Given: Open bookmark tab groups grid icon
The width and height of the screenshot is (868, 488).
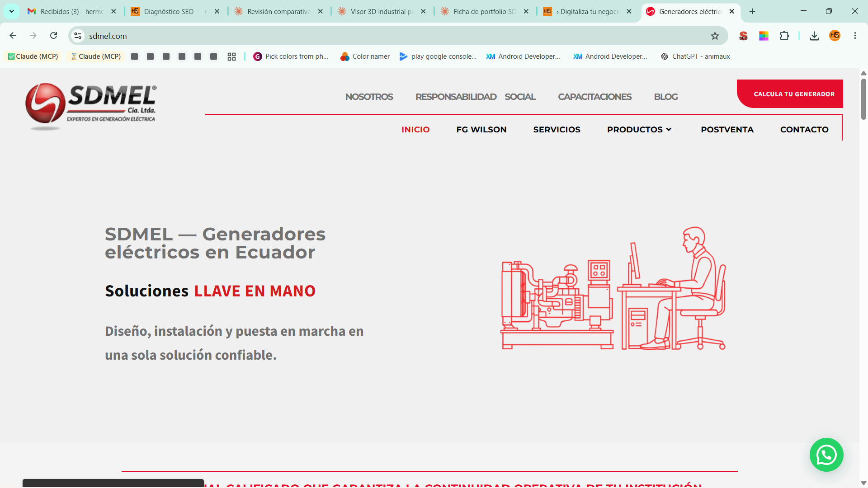Looking at the screenshot, I should 231,56.
